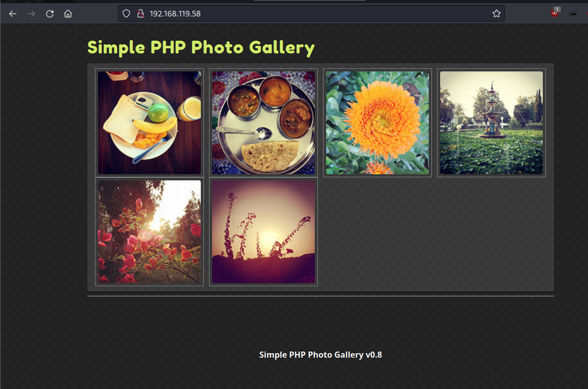The width and height of the screenshot is (588, 389).
Task: Open the breakfast plate with banana photo
Action: (149, 123)
